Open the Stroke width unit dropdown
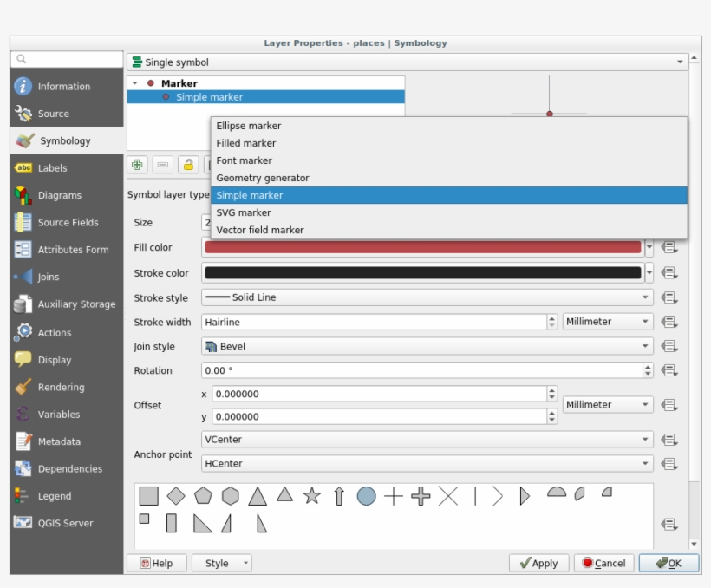 [607, 321]
